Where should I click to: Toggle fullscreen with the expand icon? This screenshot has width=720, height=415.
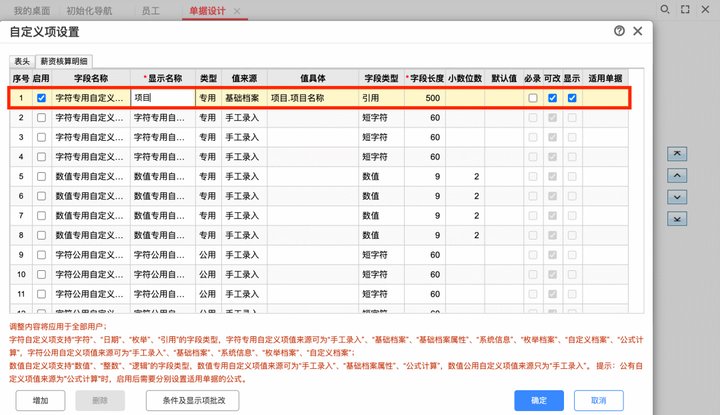(685, 10)
